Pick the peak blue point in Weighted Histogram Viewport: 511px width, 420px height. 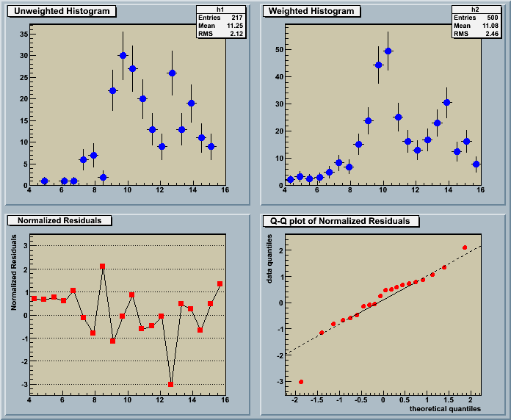click(x=388, y=51)
